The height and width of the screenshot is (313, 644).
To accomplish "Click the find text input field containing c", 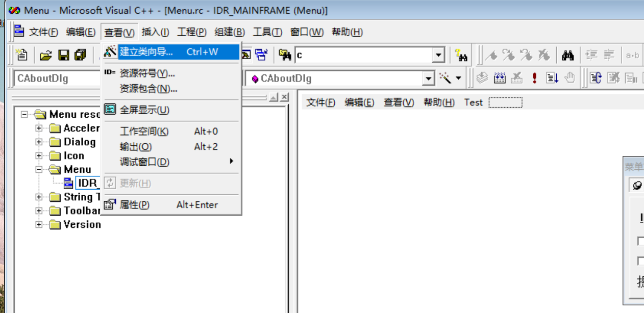I will pyautogui.click(x=364, y=55).
